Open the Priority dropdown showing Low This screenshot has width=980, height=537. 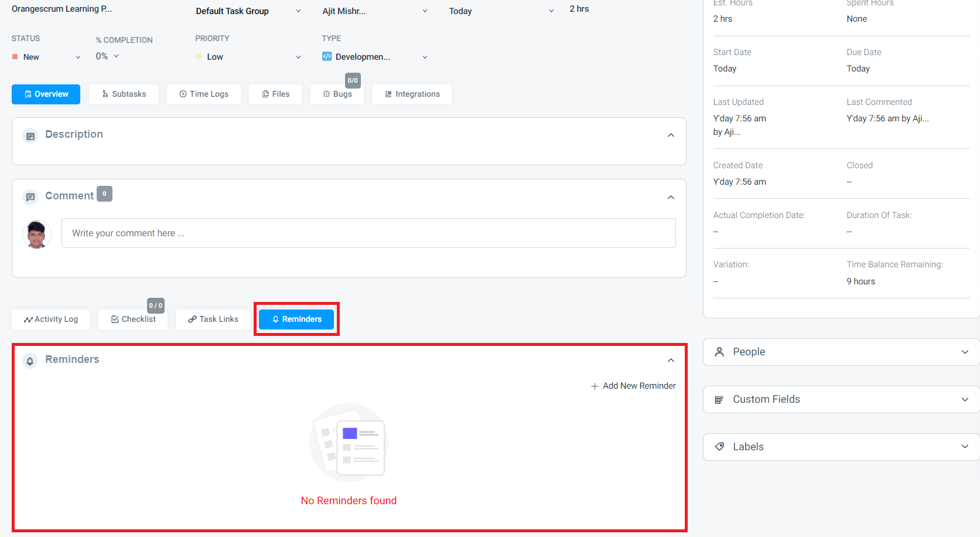[248, 57]
